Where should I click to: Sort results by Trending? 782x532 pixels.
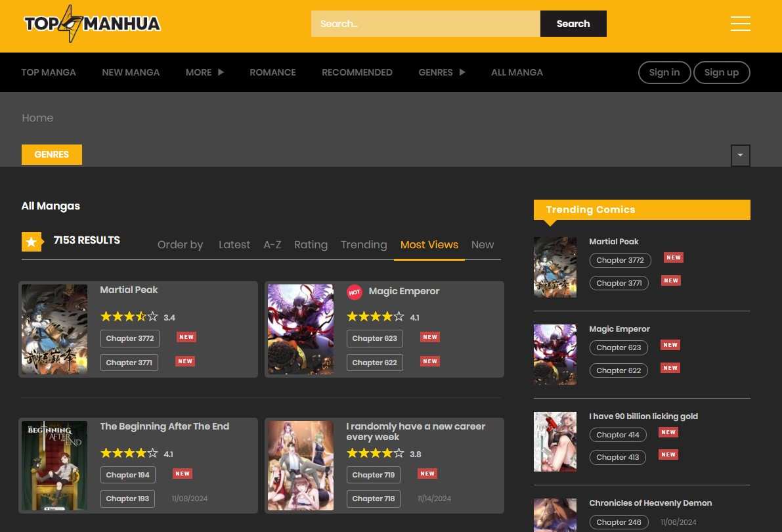tap(364, 244)
